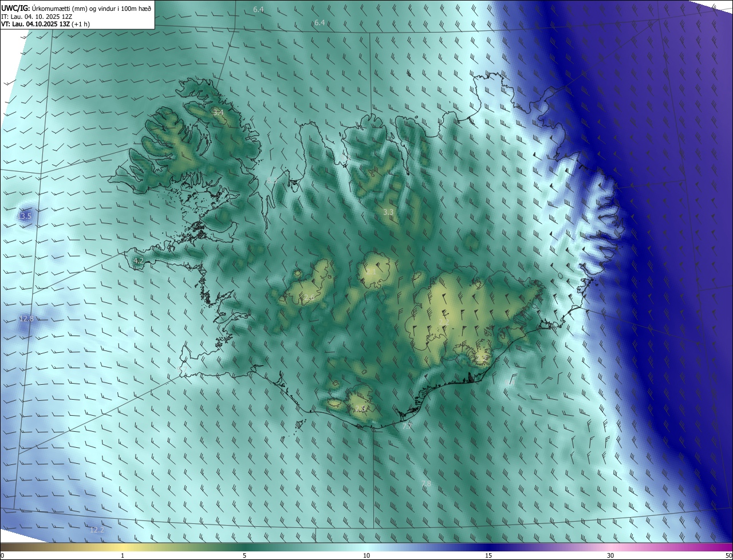Viewport: 733px width, 560px height.
Task: Click the 8.3 value label on the map
Action: [x=271, y=181]
